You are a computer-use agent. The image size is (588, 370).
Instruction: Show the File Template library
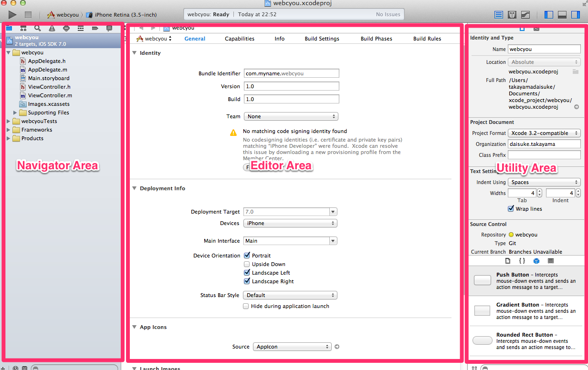(x=508, y=261)
